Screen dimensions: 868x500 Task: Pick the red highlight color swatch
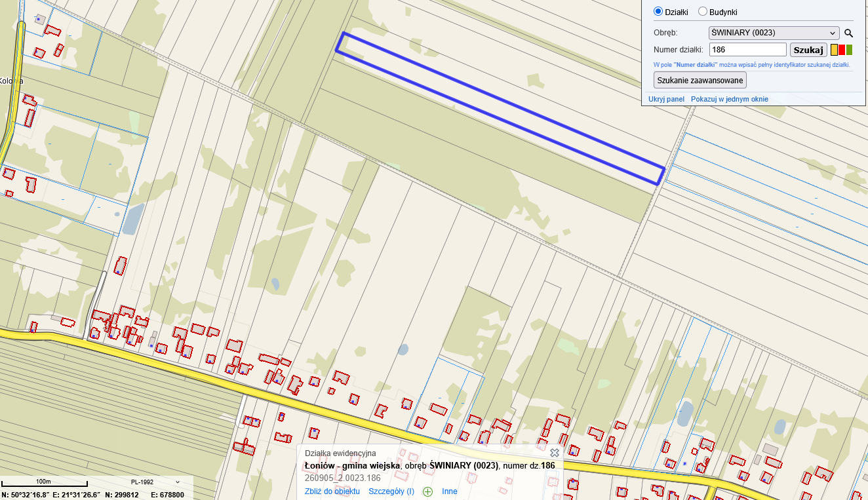tap(842, 50)
